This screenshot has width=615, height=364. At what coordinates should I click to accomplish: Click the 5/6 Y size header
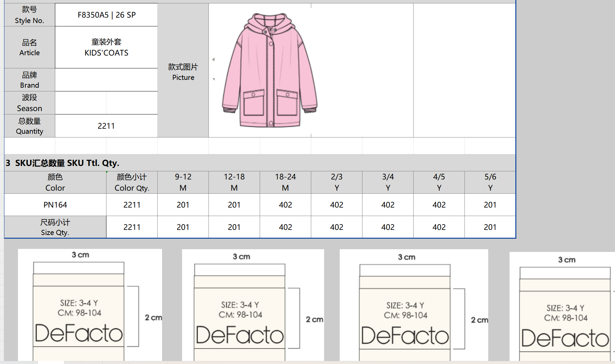490,183
